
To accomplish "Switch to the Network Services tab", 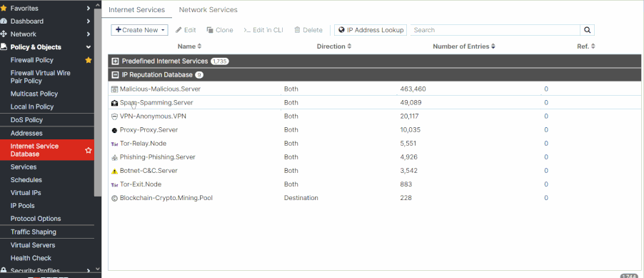I will coord(208,9).
